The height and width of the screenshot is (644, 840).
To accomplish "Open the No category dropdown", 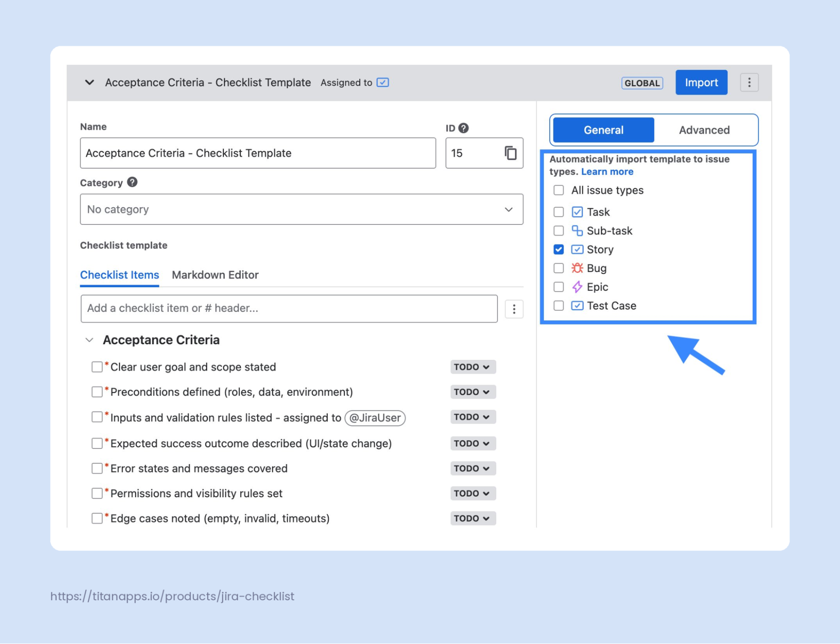I will click(301, 209).
